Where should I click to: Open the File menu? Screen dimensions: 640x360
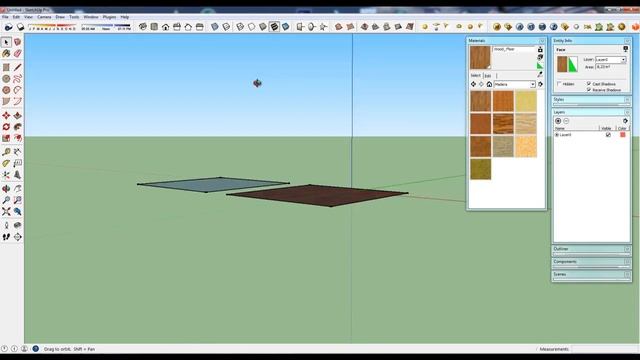(5, 17)
